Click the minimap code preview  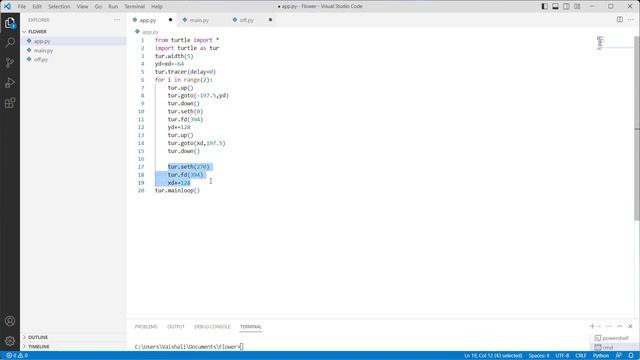pyautogui.click(x=600, y=42)
